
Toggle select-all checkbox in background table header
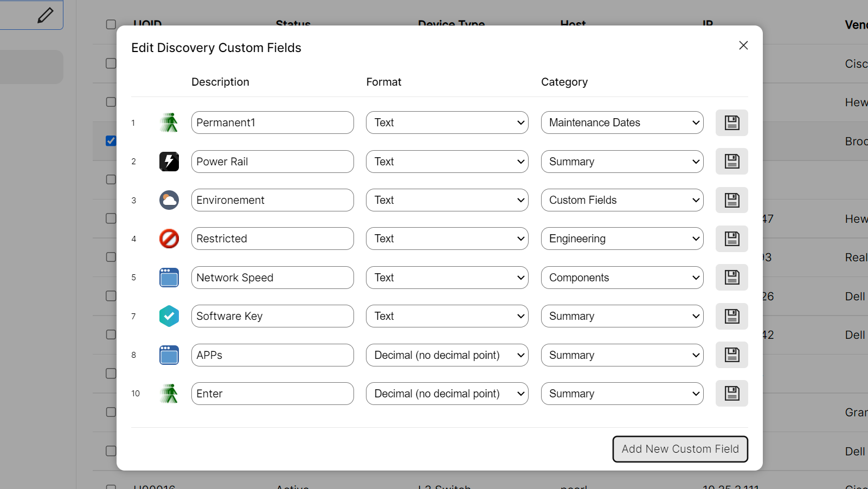tap(111, 24)
